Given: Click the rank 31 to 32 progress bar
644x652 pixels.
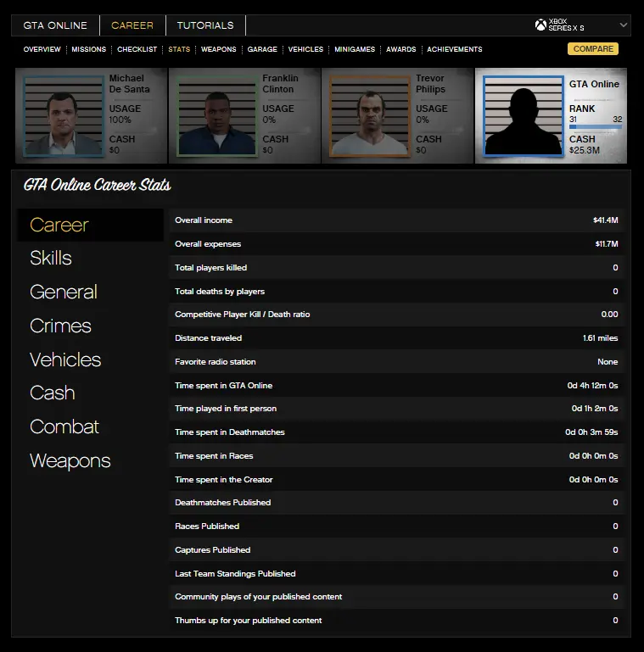Looking at the screenshot, I should tap(596, 126).
